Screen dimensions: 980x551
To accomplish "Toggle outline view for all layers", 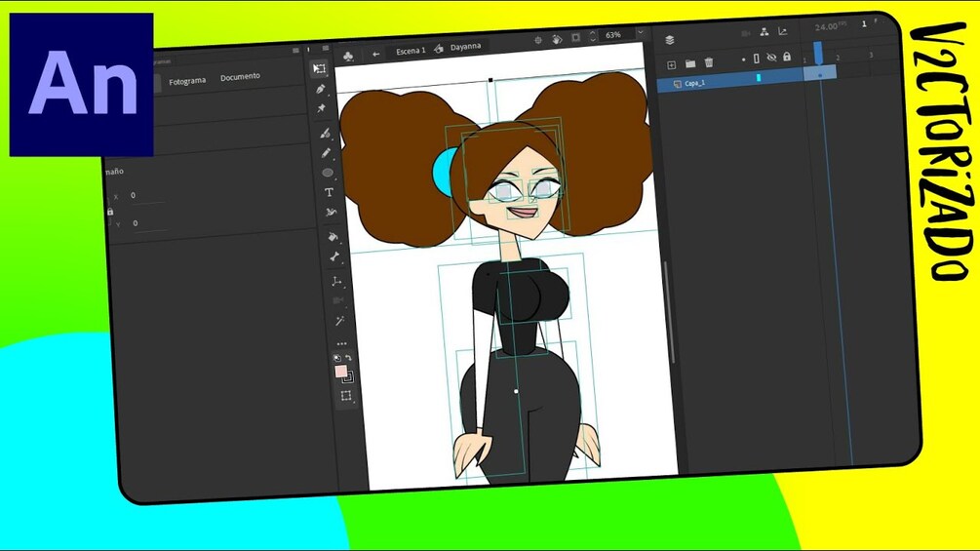I will 757,59.
